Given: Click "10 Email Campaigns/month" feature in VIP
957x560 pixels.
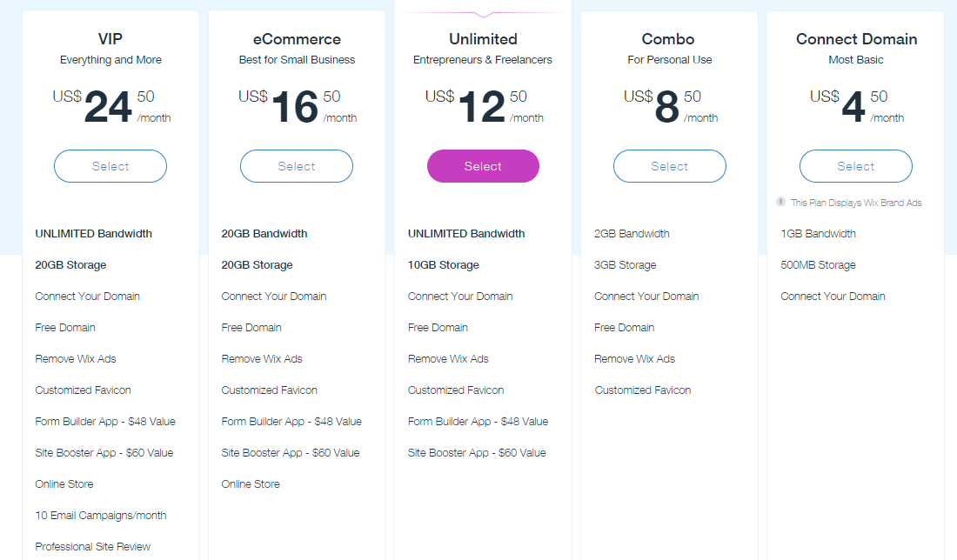Looking at the screenshot, I should pos(101,516).
